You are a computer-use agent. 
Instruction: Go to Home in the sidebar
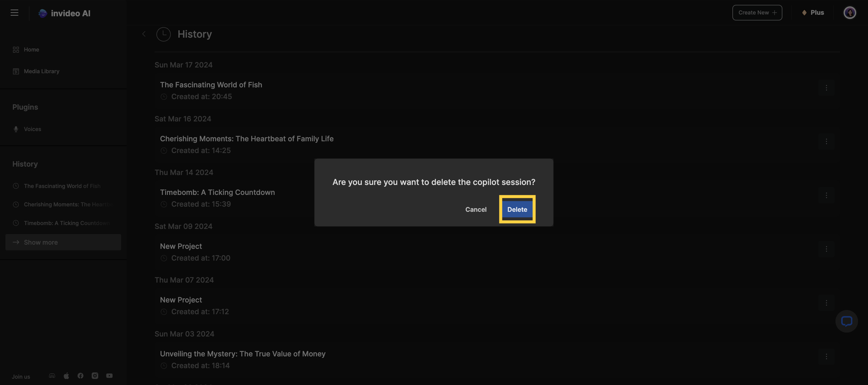coord(31,49)
